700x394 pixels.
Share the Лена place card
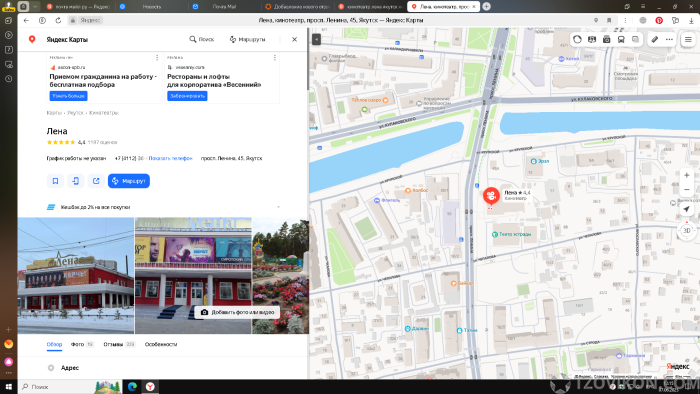tap(96, 181)
